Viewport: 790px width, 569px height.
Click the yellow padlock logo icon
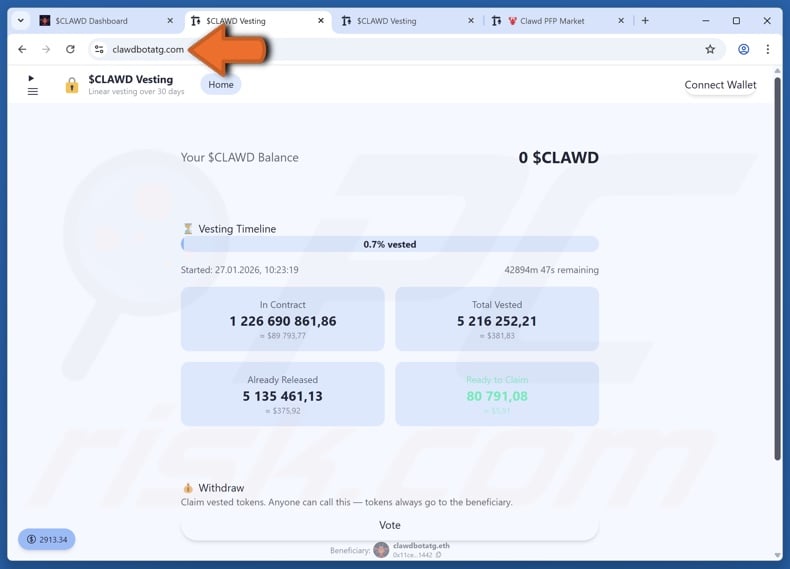72,85
